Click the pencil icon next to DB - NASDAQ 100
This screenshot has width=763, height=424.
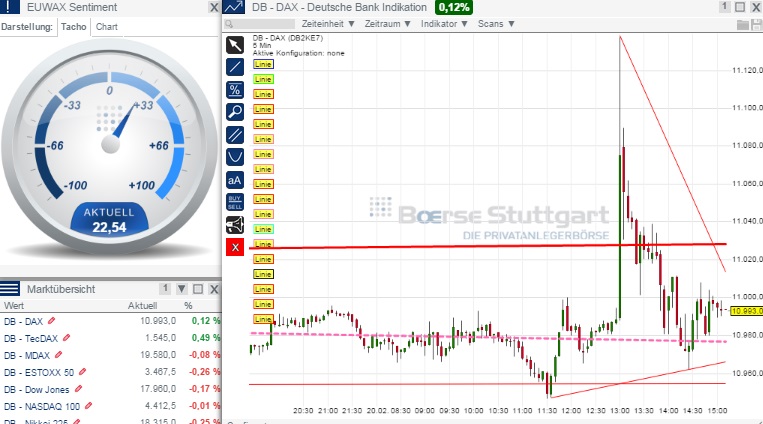(89, 405)
